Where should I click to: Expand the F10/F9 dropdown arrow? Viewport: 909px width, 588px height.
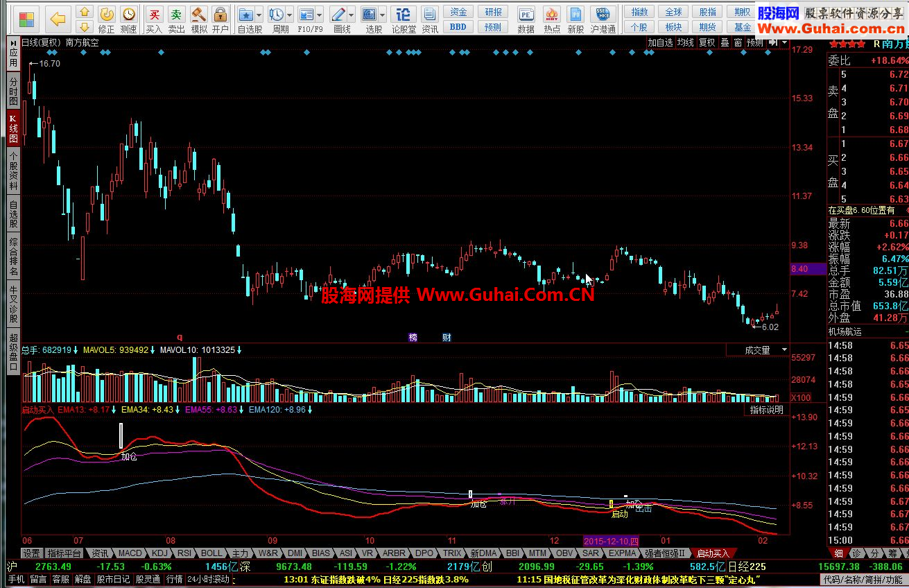point(319,15)
